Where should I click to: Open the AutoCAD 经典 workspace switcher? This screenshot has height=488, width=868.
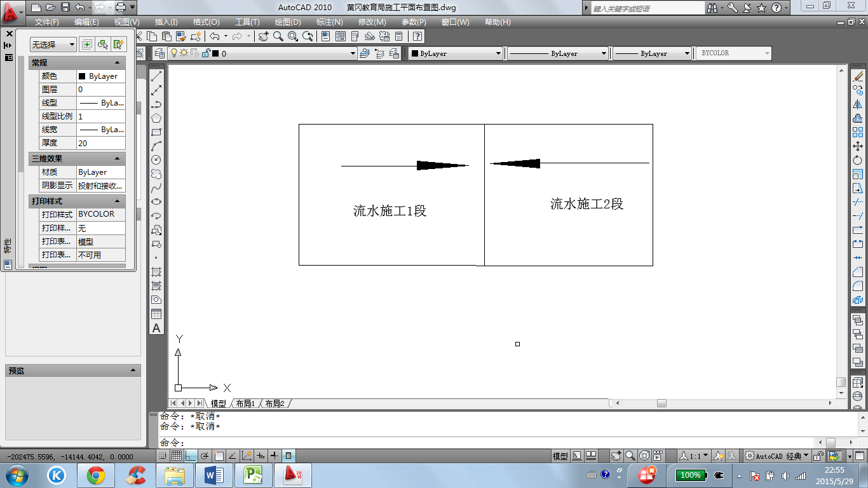pos(776,456)
